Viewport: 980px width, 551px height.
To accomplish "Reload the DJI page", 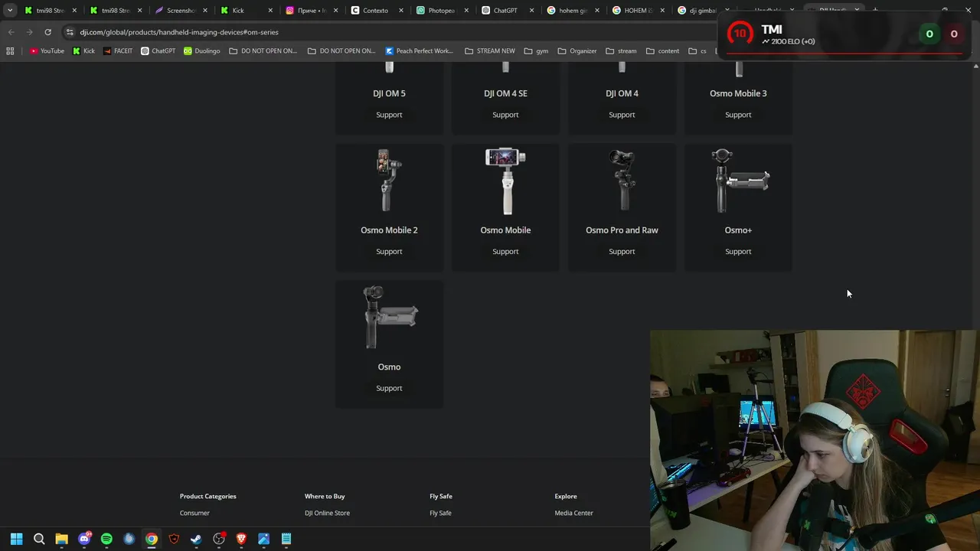I will click(x=47, y=32).
